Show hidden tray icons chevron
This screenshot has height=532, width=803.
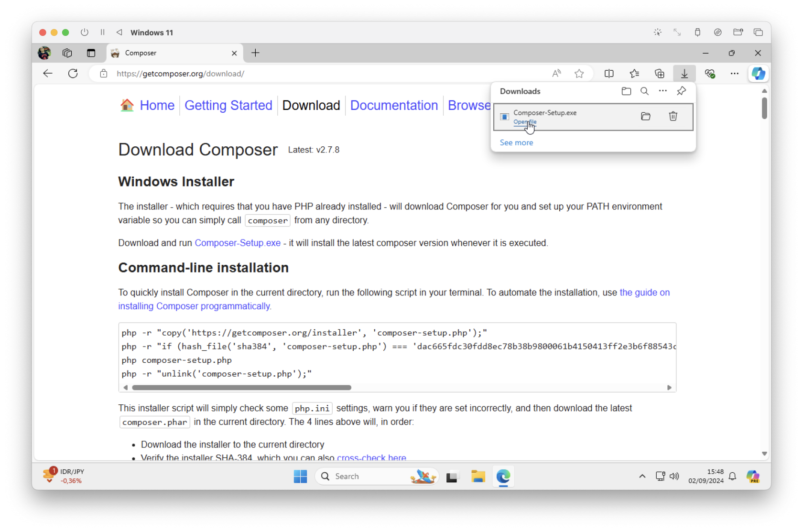(x=642, y=476)
